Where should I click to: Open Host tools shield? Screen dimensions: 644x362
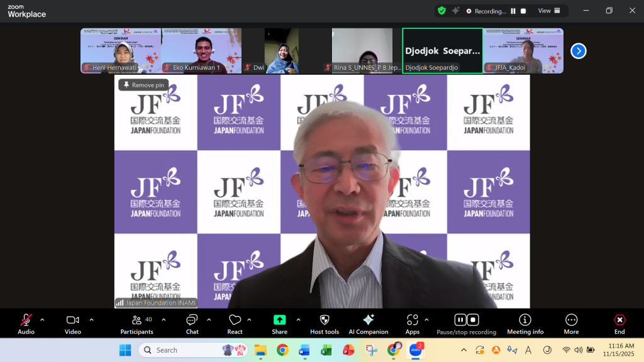click(325, 324)
